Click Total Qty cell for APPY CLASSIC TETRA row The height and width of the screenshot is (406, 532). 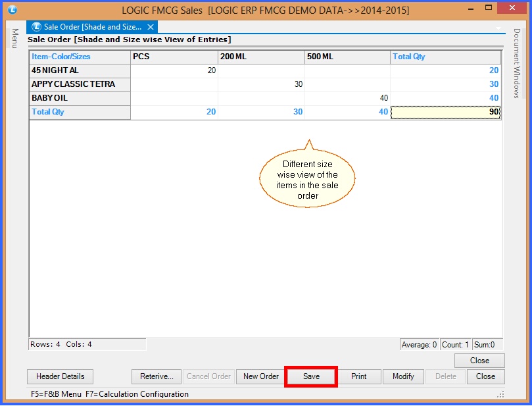445,84
